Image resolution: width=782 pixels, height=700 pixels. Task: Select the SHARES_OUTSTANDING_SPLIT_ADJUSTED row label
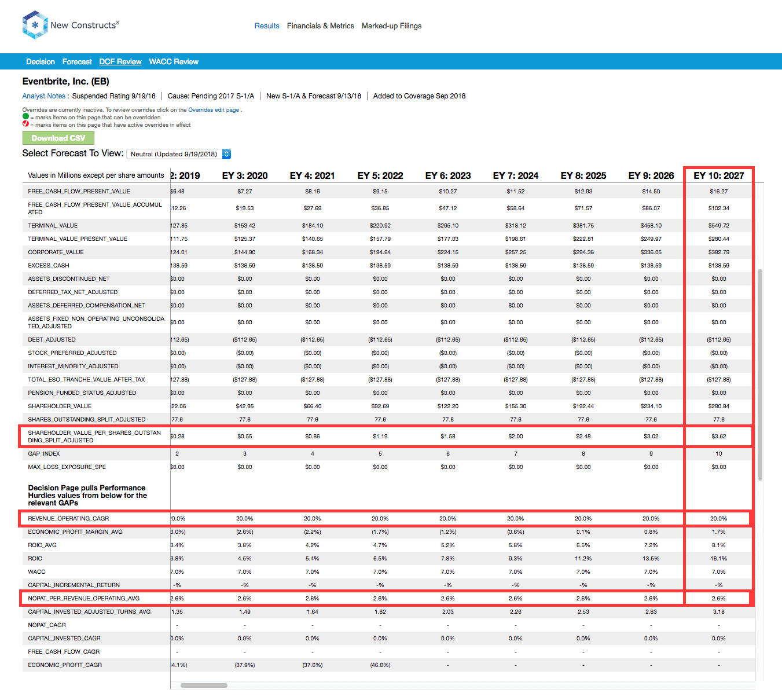[x=87, y=420]
